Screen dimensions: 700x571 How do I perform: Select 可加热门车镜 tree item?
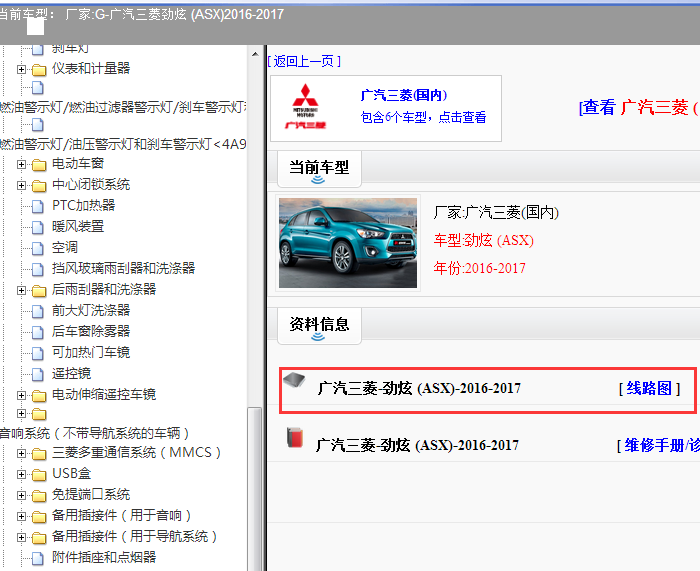click(x=91, y=352)
